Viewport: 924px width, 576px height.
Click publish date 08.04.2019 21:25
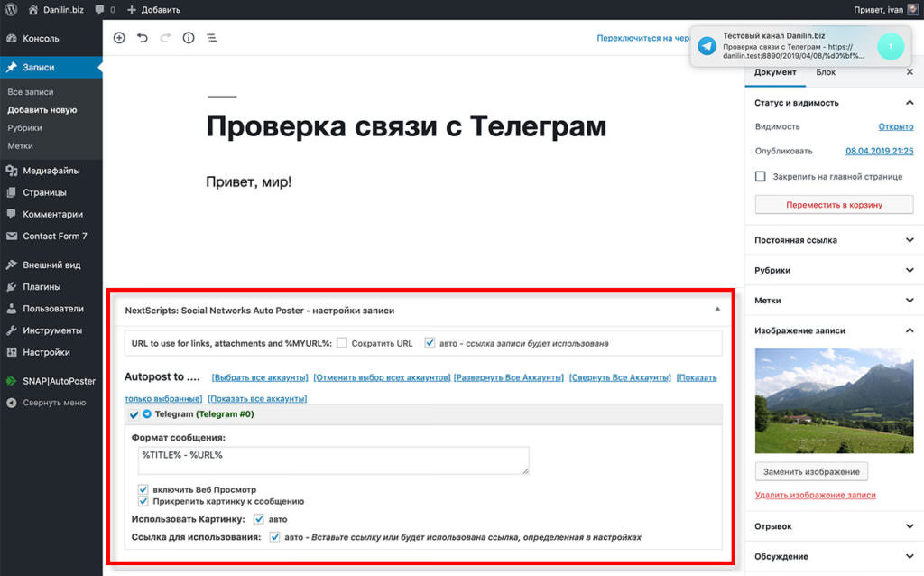pyautogui.click(x=879, y=151)
